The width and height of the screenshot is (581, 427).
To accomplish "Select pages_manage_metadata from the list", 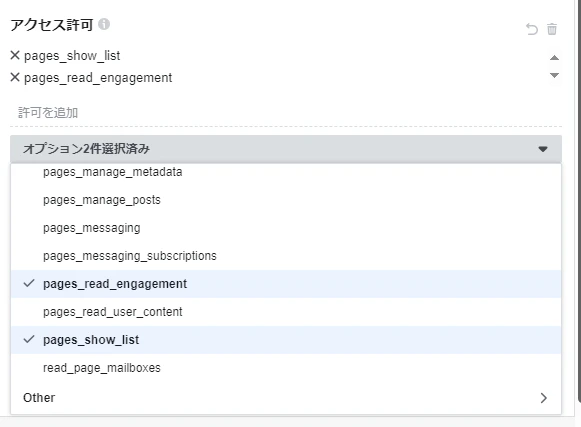I will (x=286, y=172).
